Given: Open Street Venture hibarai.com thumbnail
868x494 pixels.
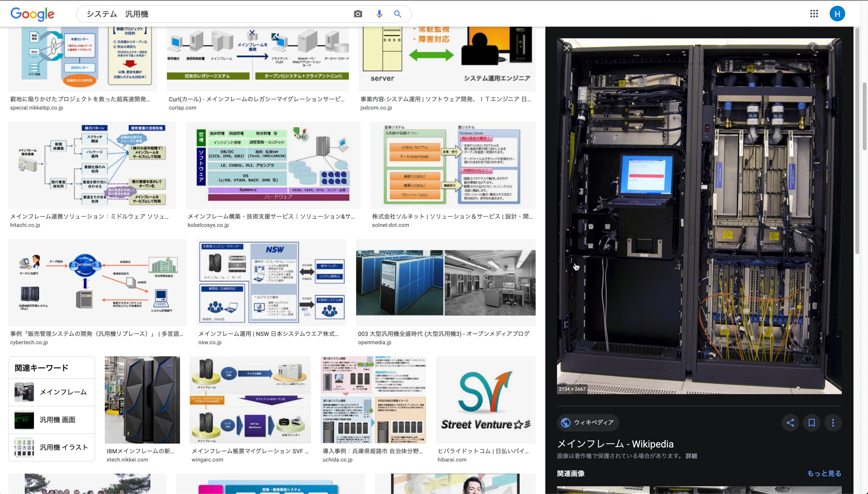Looking at the screenshot, I should coord(485,400).
